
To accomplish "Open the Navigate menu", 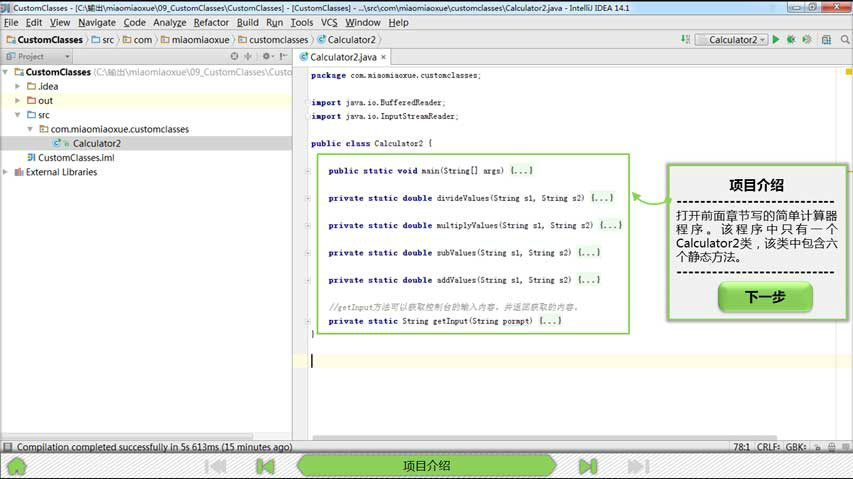I will tap(97, 22).
